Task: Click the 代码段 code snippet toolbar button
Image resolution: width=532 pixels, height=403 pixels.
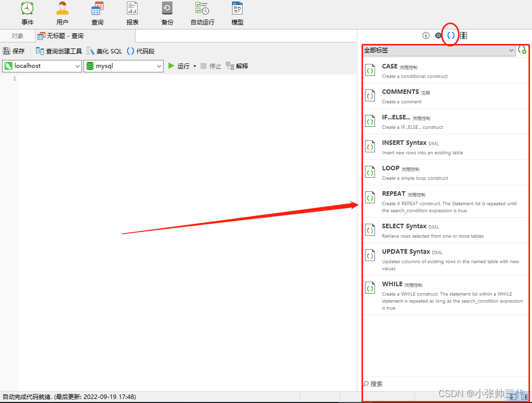Action: coord(141,51)
